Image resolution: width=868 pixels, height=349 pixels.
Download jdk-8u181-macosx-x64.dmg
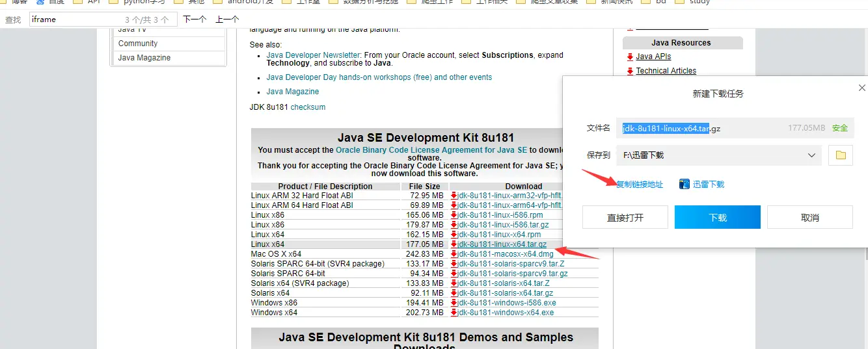[506, 254]
